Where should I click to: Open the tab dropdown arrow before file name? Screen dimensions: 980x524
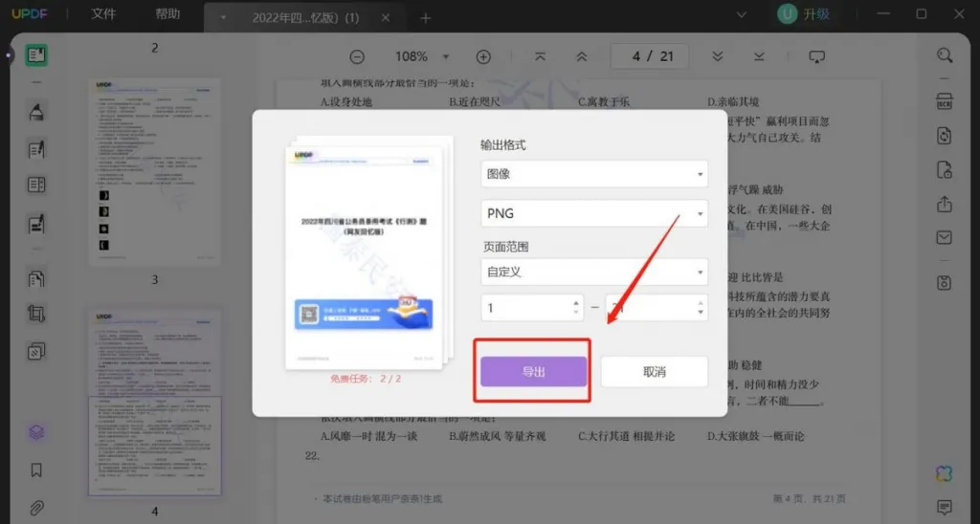(x=223, y=18)
